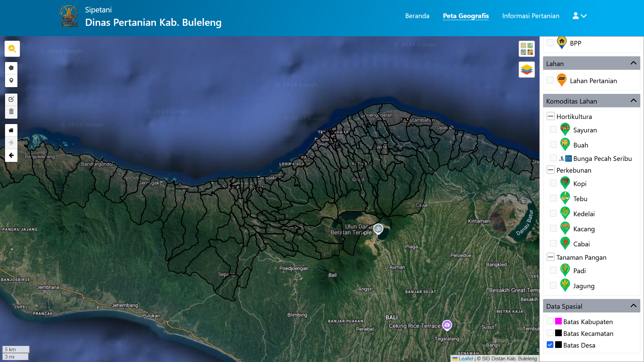
Task: Uncheck the Batas Desa checkbox
Action: (x=550, y=345)
